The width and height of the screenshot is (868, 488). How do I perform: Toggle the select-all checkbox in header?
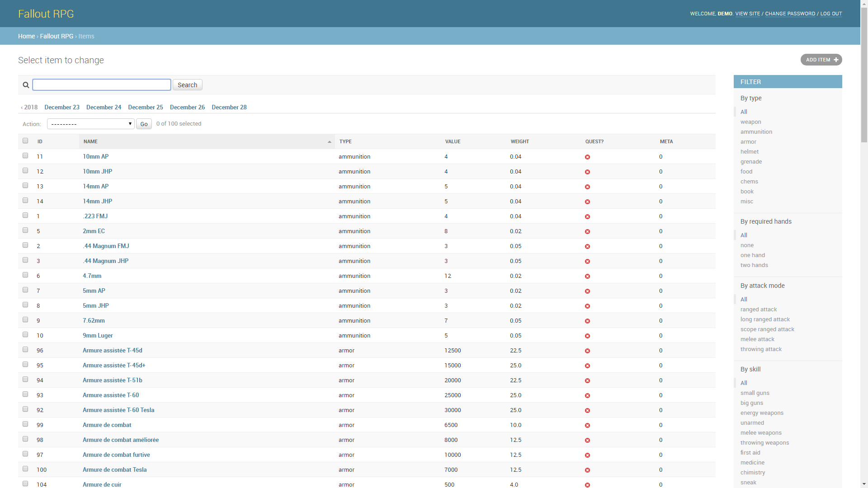coord(25,141)
